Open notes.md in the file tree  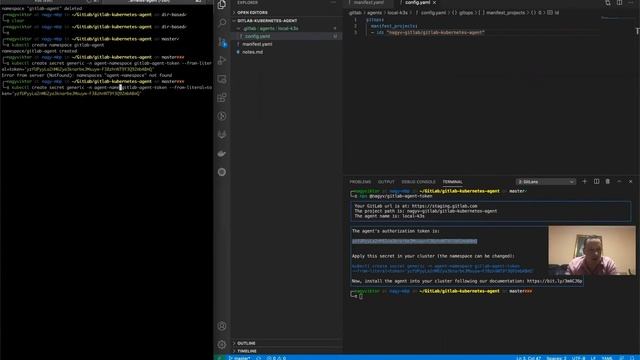click(286, 52)
